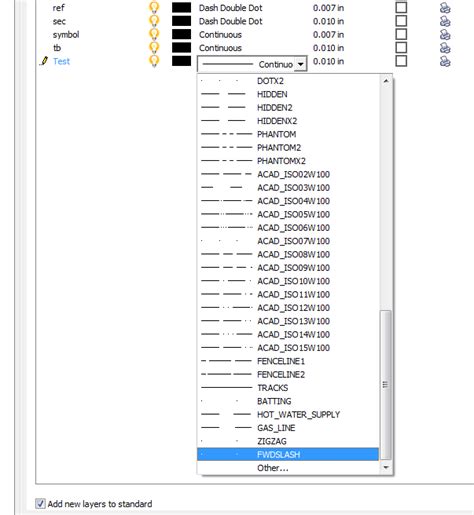Check the checkbox in the tb row
Screen dimensions: 474x515
pyautogui.click(x=401, y=48)
